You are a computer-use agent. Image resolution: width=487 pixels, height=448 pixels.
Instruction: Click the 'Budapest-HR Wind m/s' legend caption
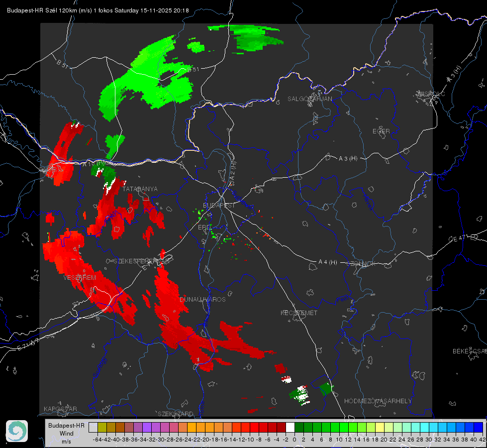pos(67,433)
